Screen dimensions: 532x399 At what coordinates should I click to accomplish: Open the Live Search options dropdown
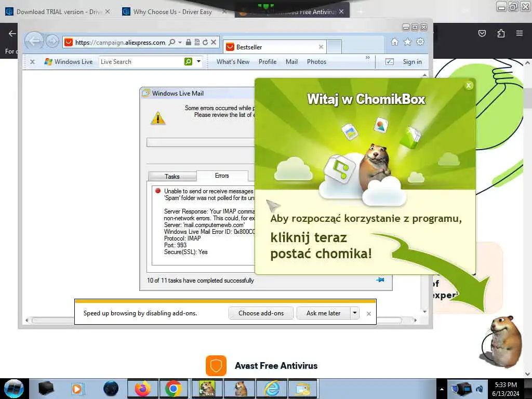199,61
